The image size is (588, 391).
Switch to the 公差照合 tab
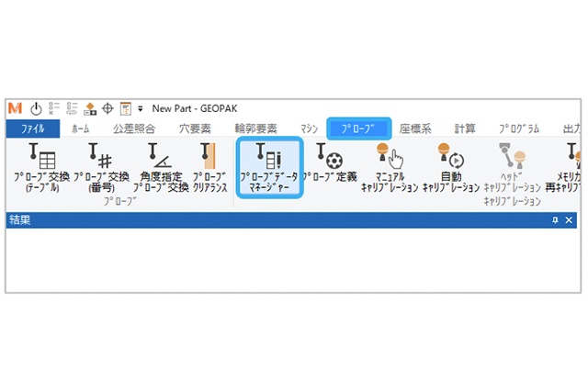point(134,128)
